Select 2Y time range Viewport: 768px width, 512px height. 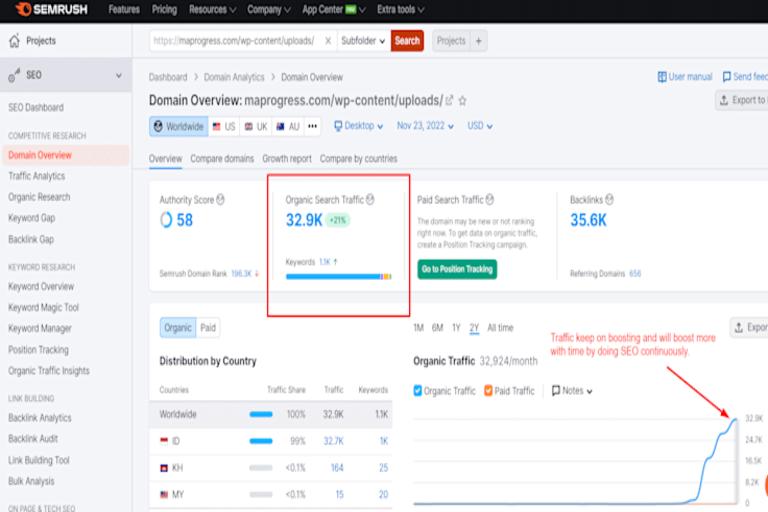click(474, 328)
